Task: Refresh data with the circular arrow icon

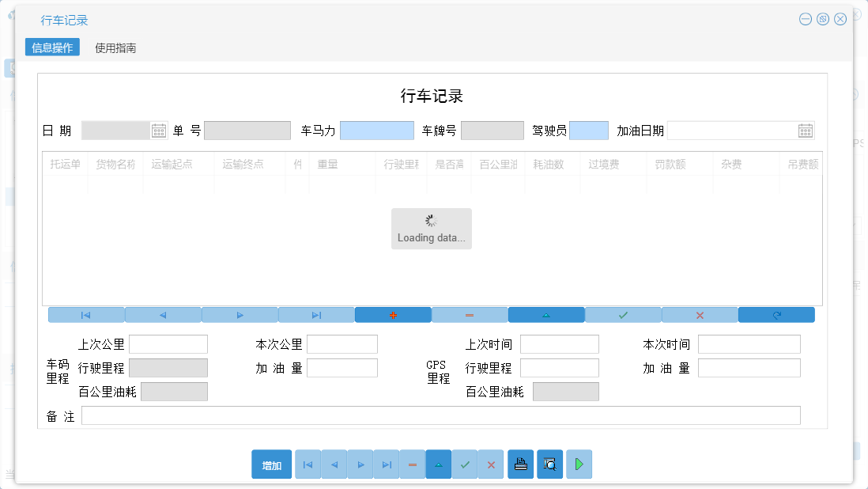Action: click(776, 314)
